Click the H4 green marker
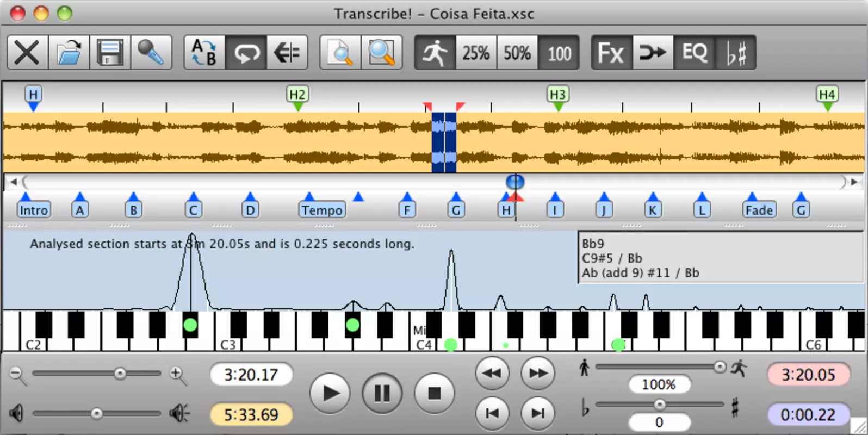This screenshot has width=868, height=435. click(x=827, y=98)
